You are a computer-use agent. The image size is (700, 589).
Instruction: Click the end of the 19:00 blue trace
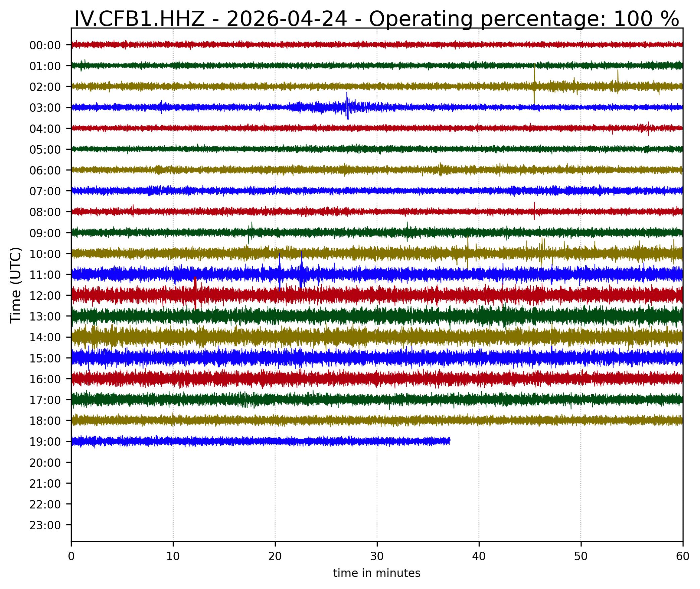tap(449, 440)
